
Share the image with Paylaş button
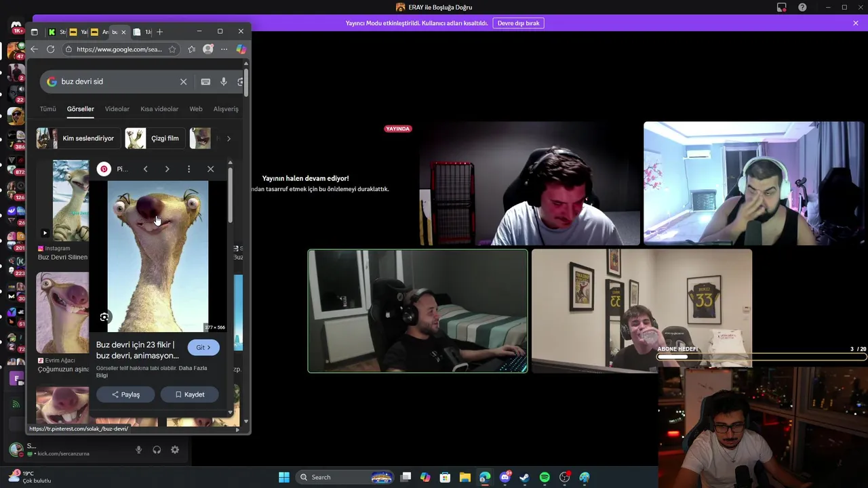click(125, 394)
